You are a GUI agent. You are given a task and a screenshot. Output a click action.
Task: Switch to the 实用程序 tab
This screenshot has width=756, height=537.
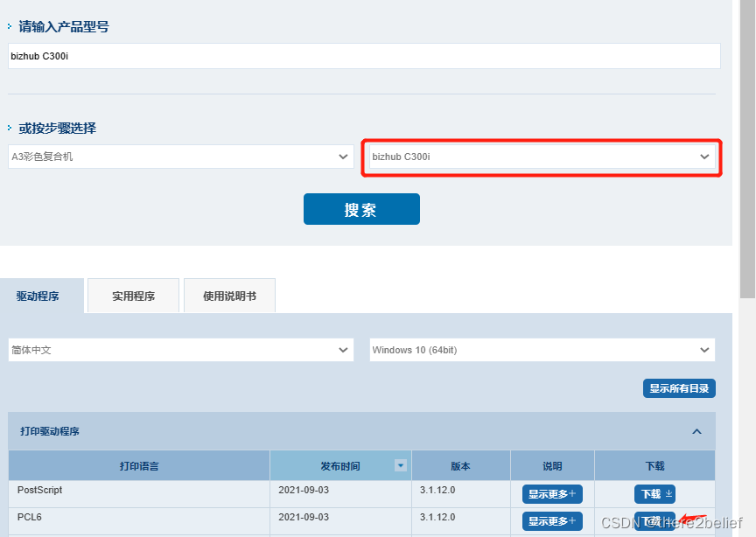pos(134,296)
